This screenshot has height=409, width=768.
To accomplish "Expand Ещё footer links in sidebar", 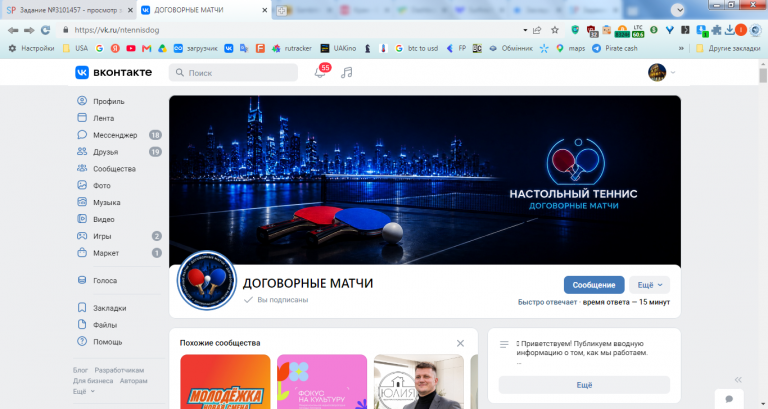I will point(84,391).
